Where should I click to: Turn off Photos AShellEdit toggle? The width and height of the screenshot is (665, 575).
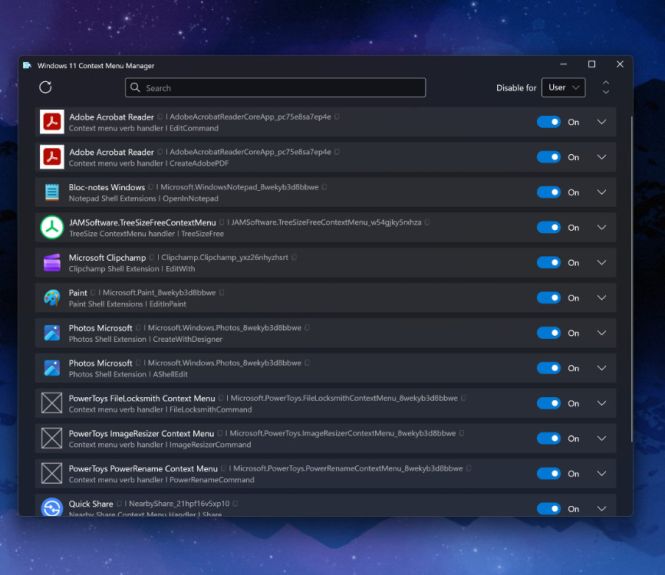548,368
